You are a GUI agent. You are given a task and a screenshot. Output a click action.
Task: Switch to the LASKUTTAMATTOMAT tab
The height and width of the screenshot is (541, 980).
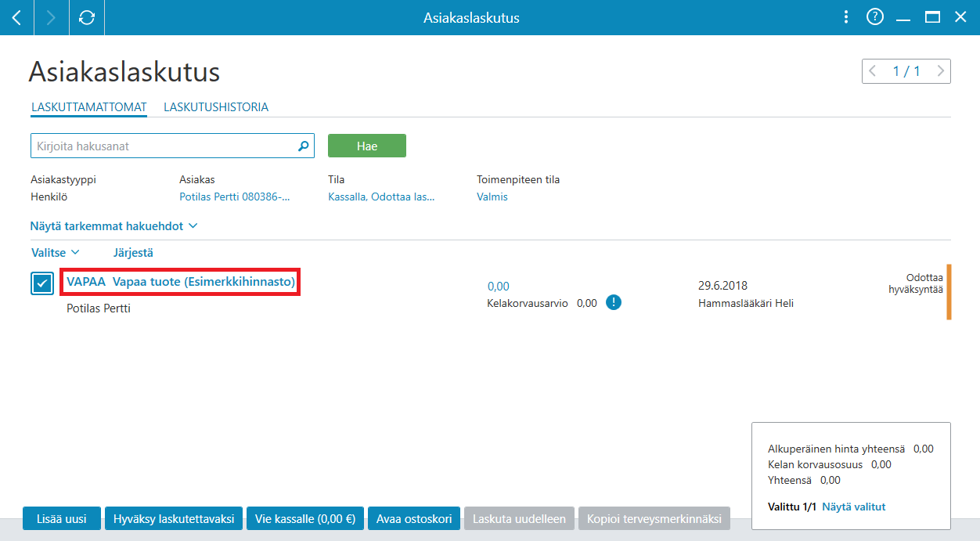coord(89,107)
